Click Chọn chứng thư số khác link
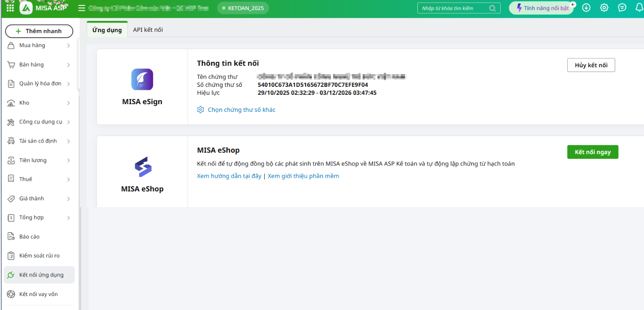The height and width of the screenshot is (310, 644). [x=241, y=110]
